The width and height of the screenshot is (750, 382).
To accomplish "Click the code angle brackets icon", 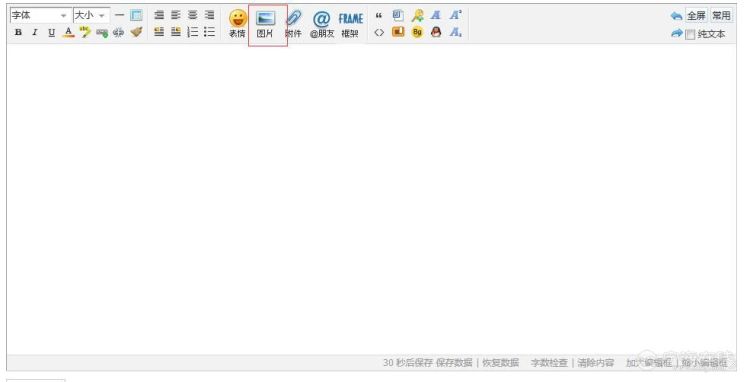I will point(379,33).
